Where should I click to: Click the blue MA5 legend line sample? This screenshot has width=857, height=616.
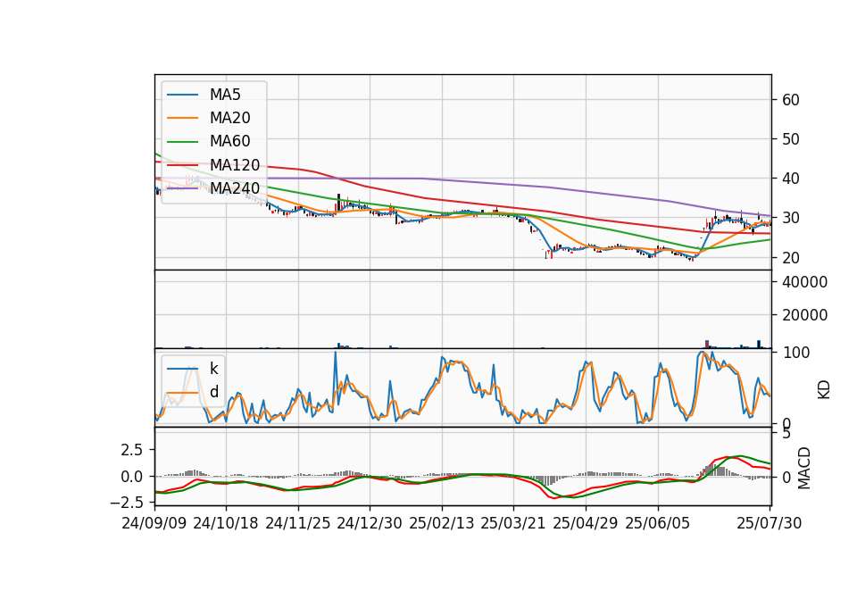click(x=182, y=95)
